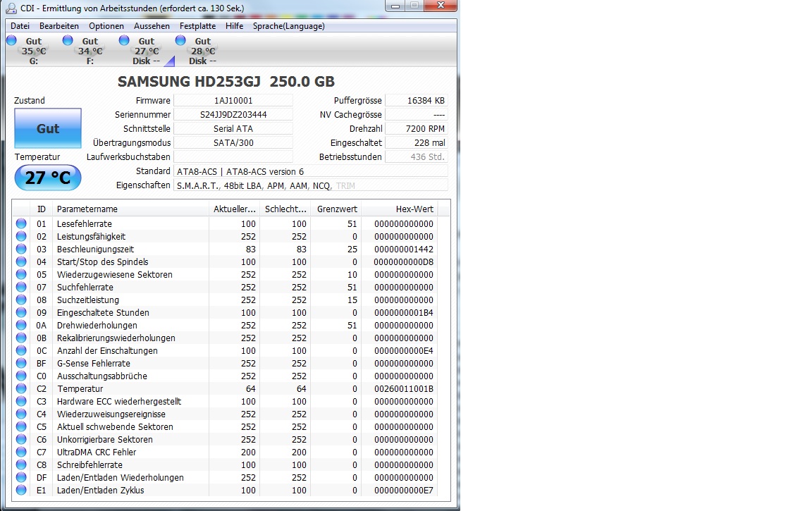
Task: Click the status icon of the Temperatur row
Action: point(21,388)
